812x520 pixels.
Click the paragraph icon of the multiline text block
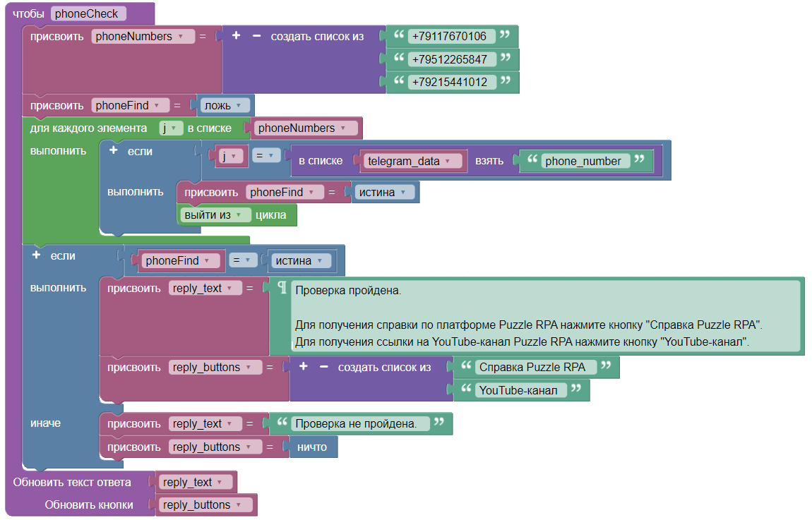[282, 288]
